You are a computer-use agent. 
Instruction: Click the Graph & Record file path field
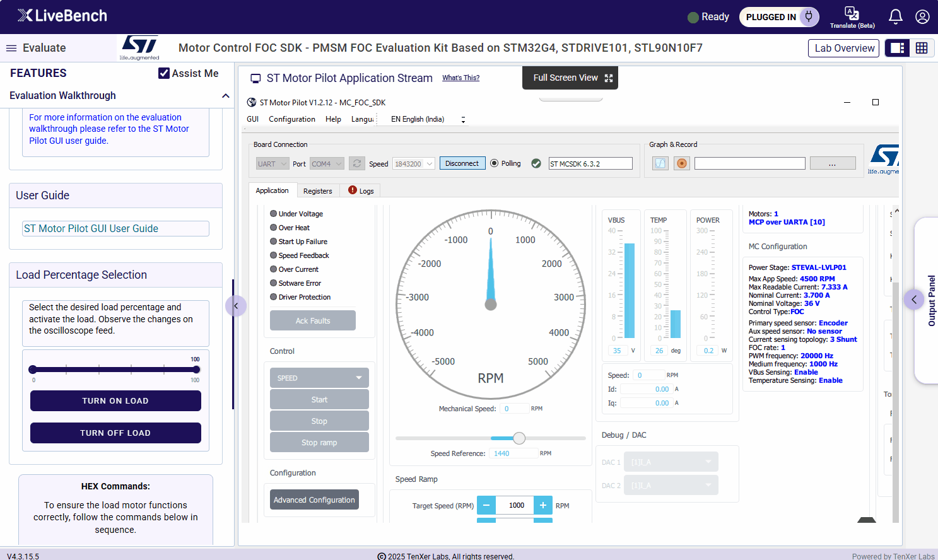coord(750,163)
